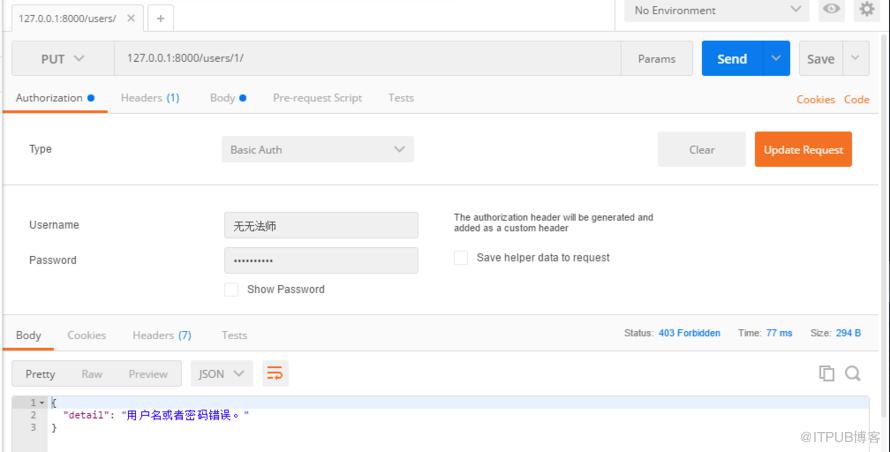Open the Pre-request Script tab

tap(317, 98)
